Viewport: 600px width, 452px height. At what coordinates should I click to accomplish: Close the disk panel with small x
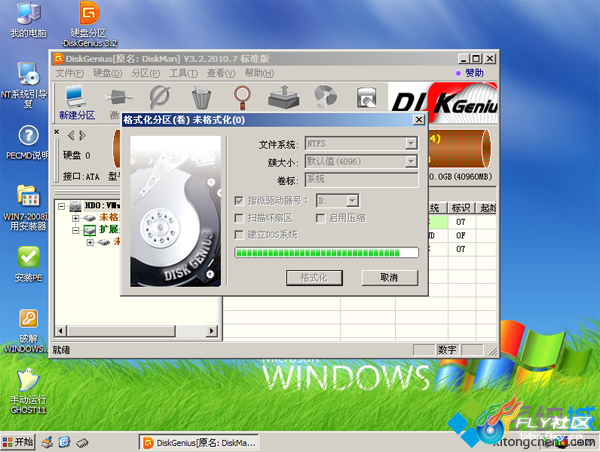click(57, 132)
